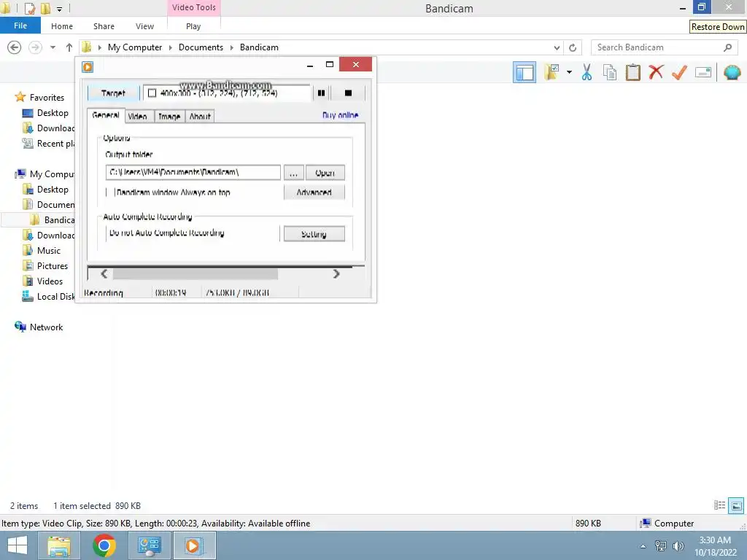Viewport: 747px width, 560px height.
Task: Click the Open output folder button
Action: click(x=325, y=173)
